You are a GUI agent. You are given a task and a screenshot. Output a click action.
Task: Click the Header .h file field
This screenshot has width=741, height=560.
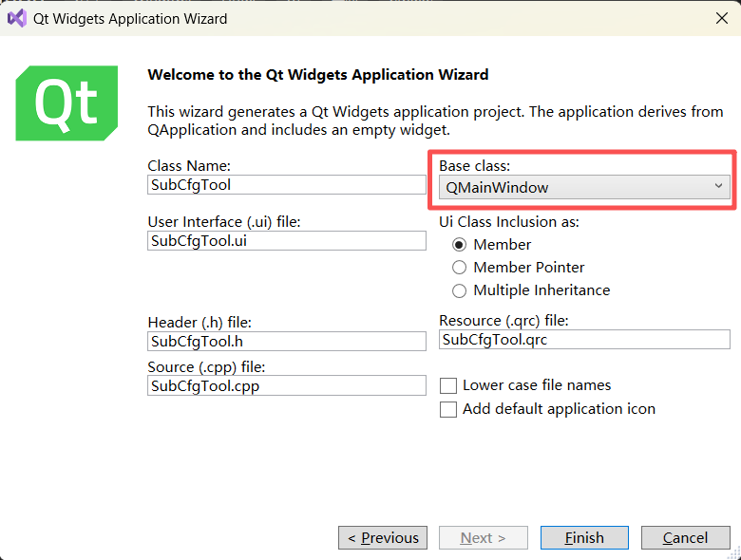coord(286,341)
